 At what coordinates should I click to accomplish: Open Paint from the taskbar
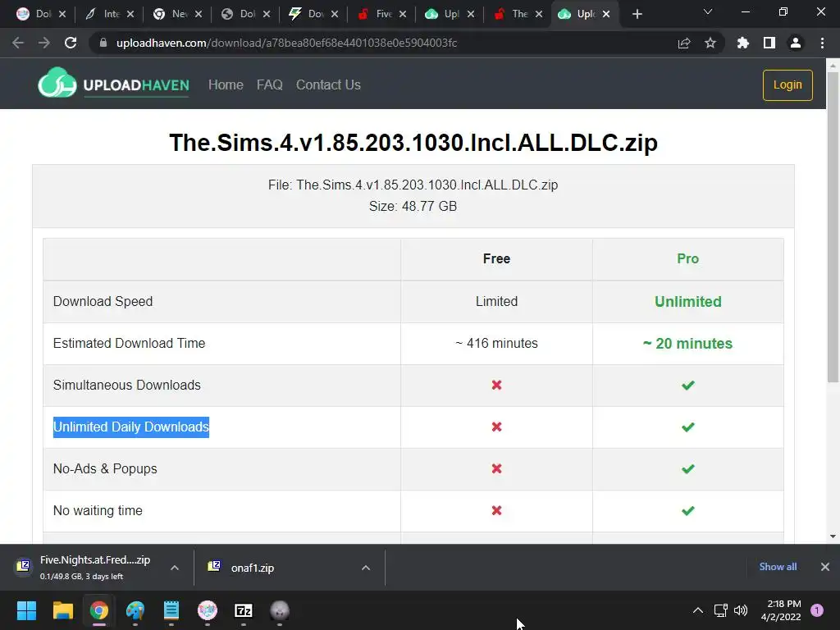[x=135, y=610]
